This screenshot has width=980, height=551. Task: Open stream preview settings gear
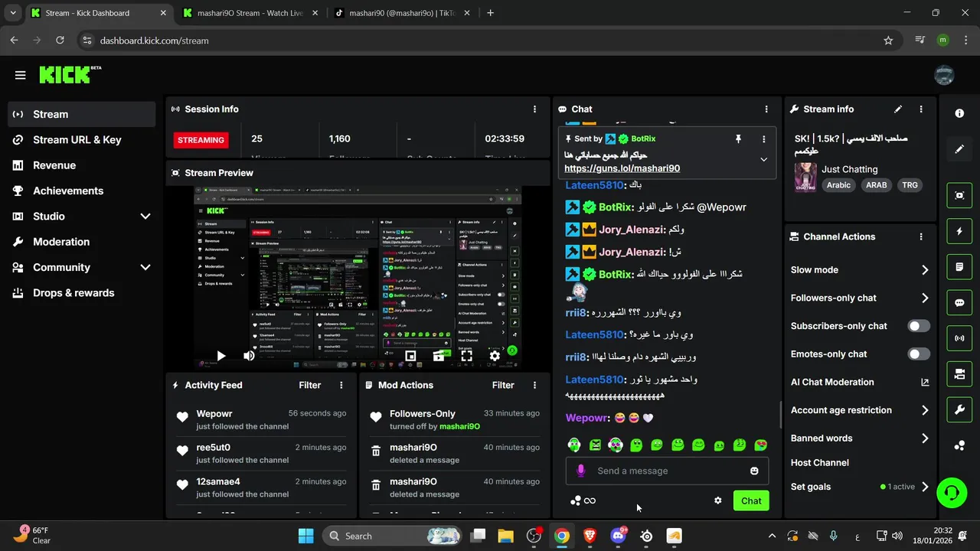[495, 356]
